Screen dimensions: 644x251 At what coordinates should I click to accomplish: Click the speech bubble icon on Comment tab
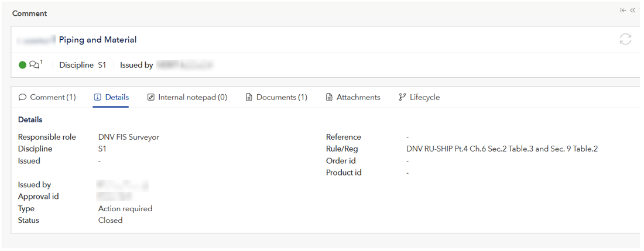23,97
